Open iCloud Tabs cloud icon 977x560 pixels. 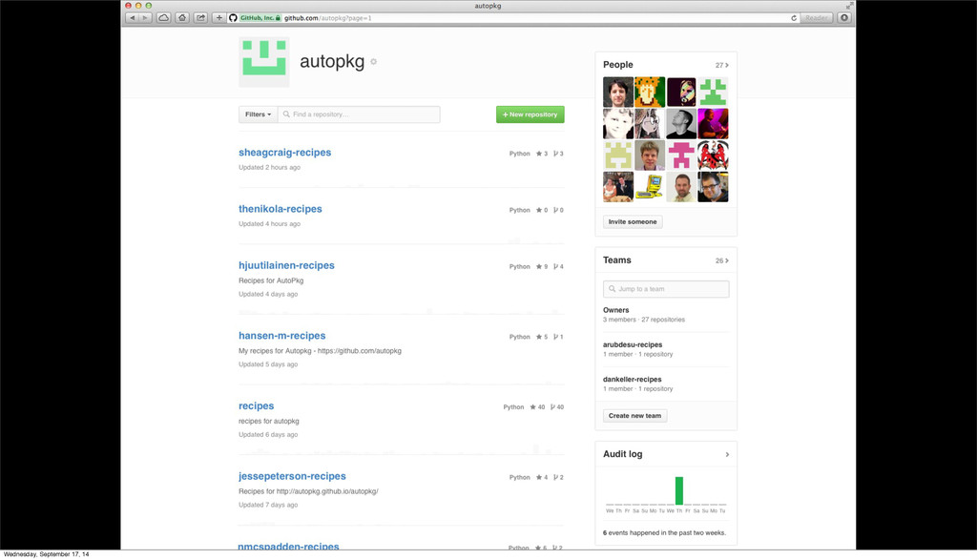point(164,18)
